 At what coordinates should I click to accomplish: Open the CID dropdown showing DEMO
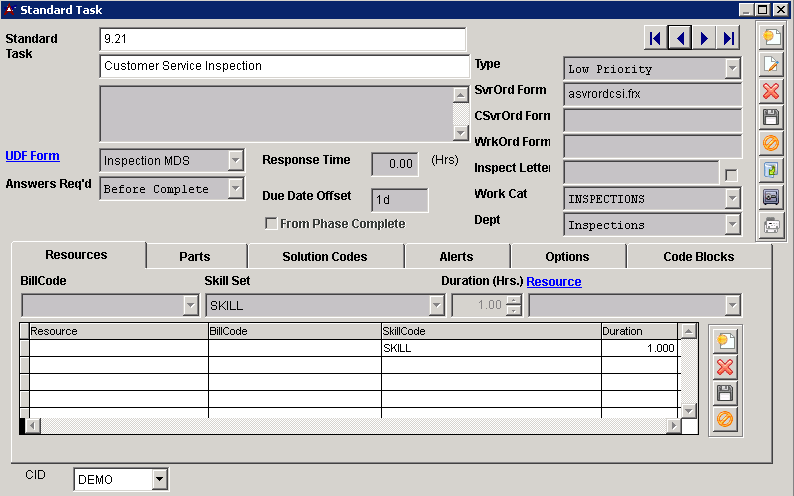[x=158, y=480]
